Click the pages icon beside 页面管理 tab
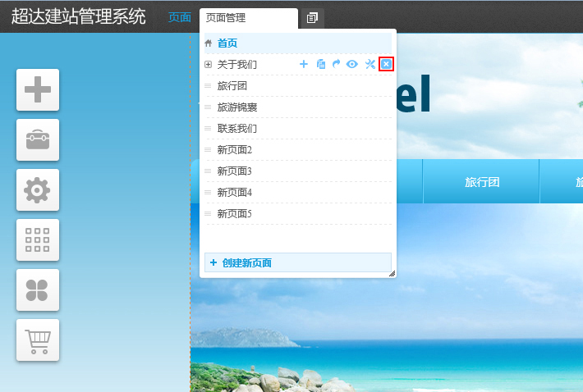The image size is (583, 392). 312,18
